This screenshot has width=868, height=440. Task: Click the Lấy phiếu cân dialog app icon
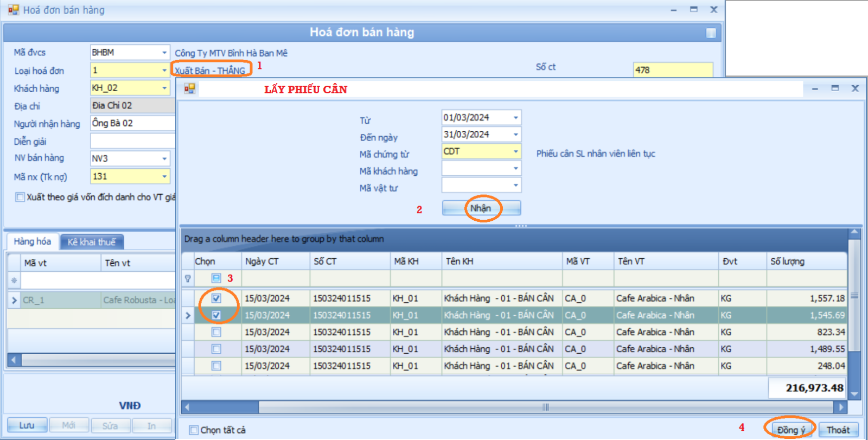click(189, 88)
